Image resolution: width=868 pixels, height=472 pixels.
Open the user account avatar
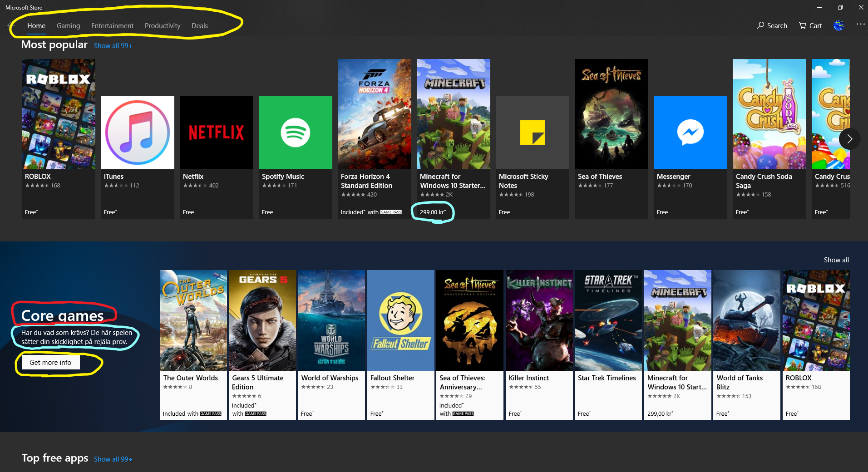click(x=838, y=26)
